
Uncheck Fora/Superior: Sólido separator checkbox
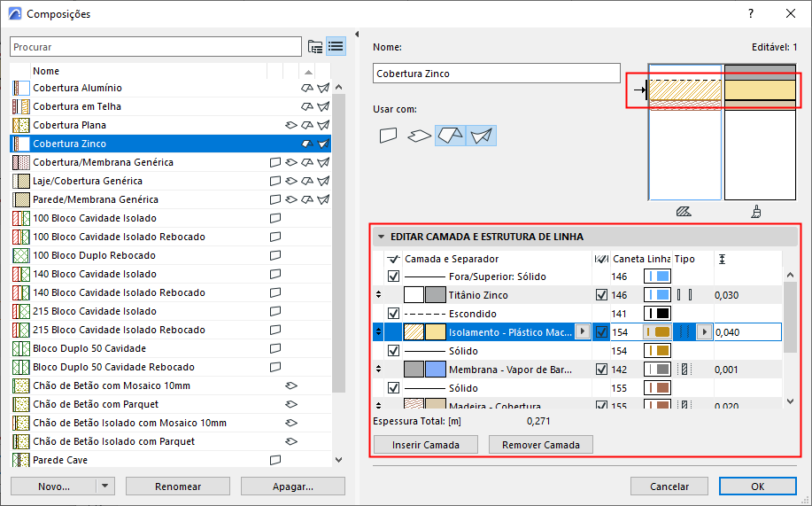pos(393,276)
